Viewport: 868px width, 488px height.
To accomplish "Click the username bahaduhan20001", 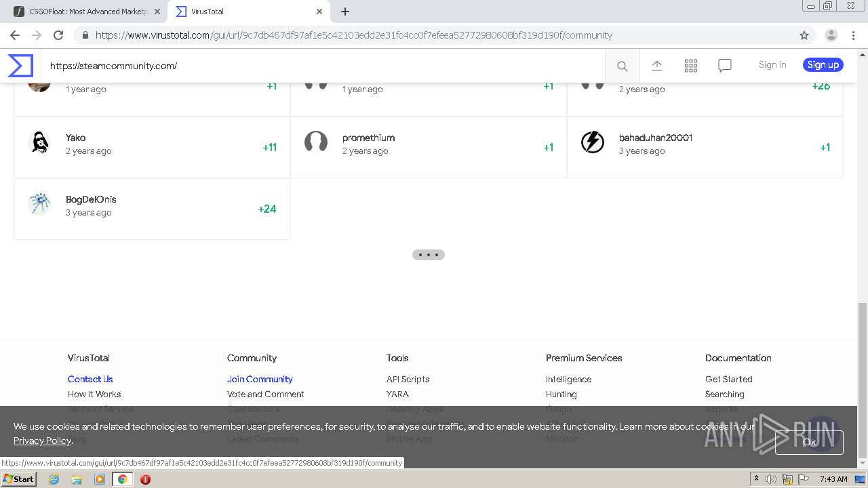I will tap(656, 138).
